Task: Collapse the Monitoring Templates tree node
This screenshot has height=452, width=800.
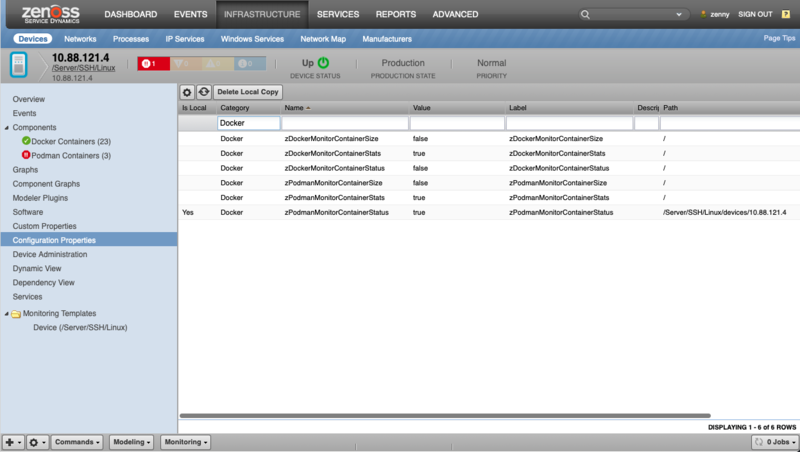Action: point(7,314)
